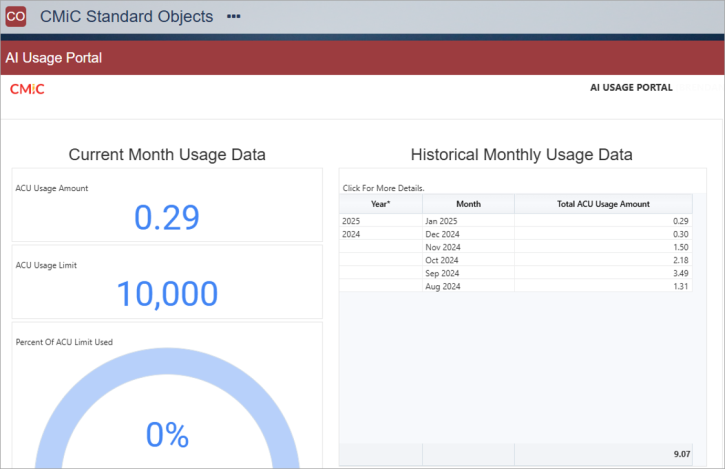The height and width of the screenshot is (469, 725).
Task: Click the large 0.29 ACU Usage Amount value
Action: 167,217
